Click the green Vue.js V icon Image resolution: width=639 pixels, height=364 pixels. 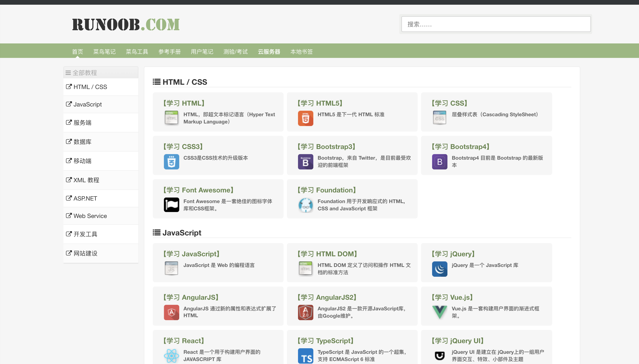coord(440,312)
